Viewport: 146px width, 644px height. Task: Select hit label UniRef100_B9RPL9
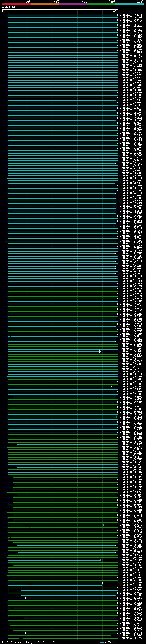pos(131,52)
